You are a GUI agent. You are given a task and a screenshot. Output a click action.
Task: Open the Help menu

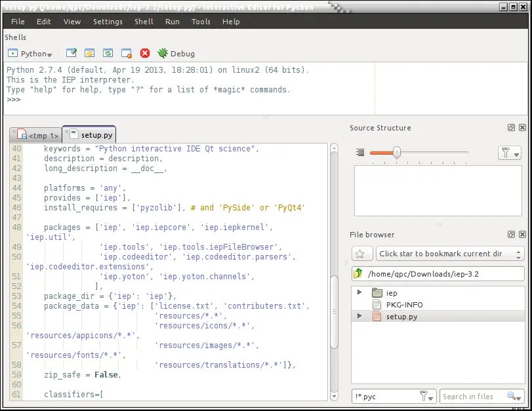231,22
